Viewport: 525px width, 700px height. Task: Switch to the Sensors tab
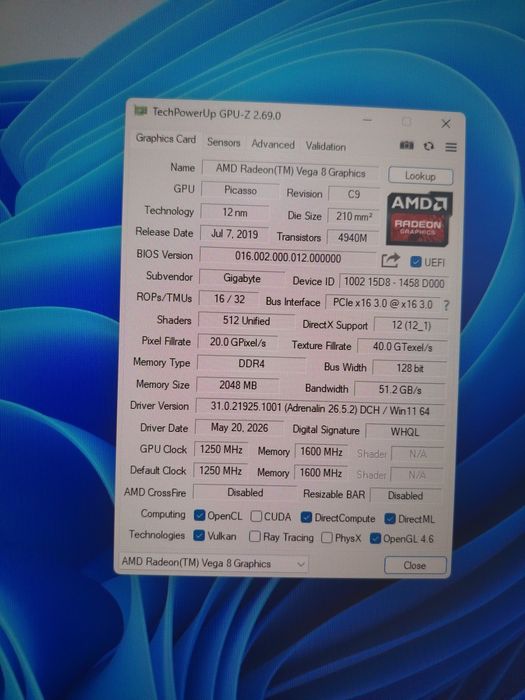(223, 142)
